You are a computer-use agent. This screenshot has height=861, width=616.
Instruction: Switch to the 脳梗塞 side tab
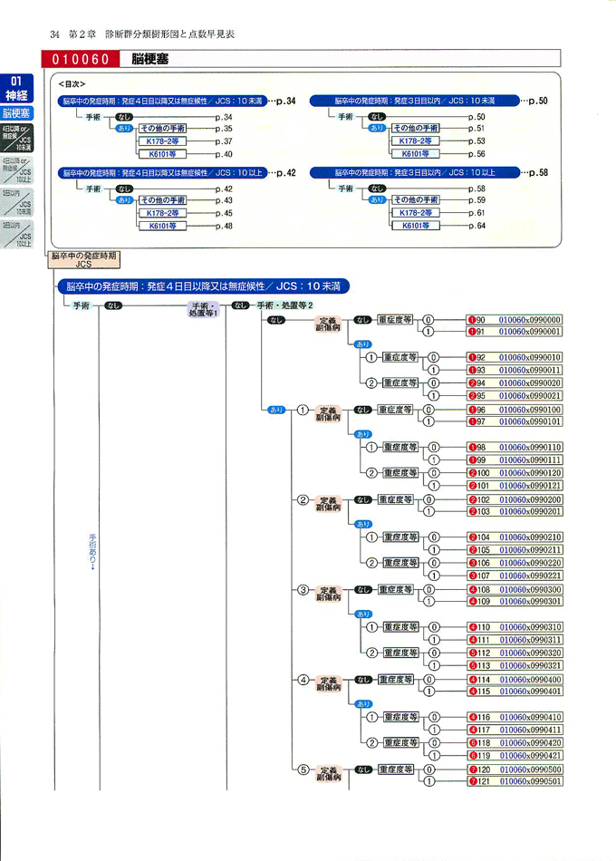coord(16,114)
